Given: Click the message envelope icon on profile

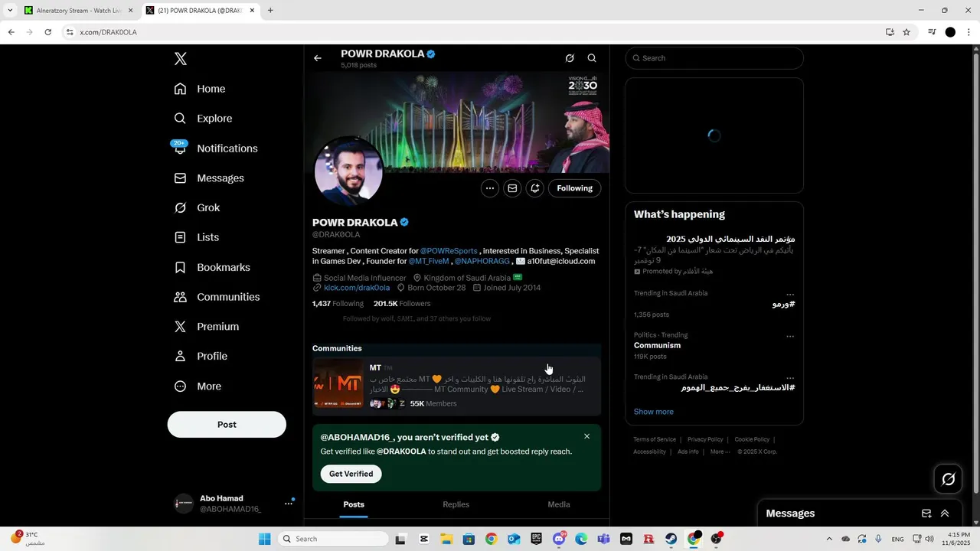Looking at the screenshot, I should (x=512, y=188).
